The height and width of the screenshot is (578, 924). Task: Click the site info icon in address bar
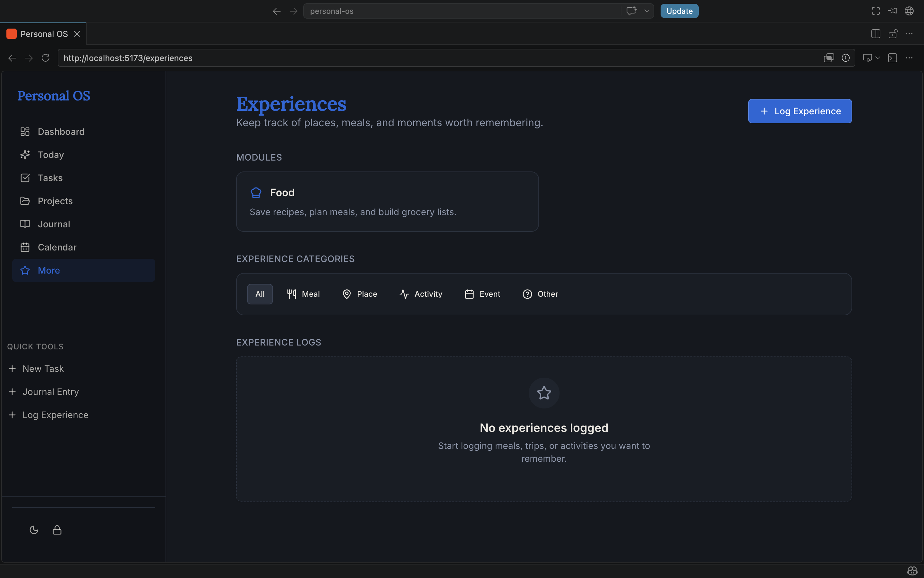point(846,58)
